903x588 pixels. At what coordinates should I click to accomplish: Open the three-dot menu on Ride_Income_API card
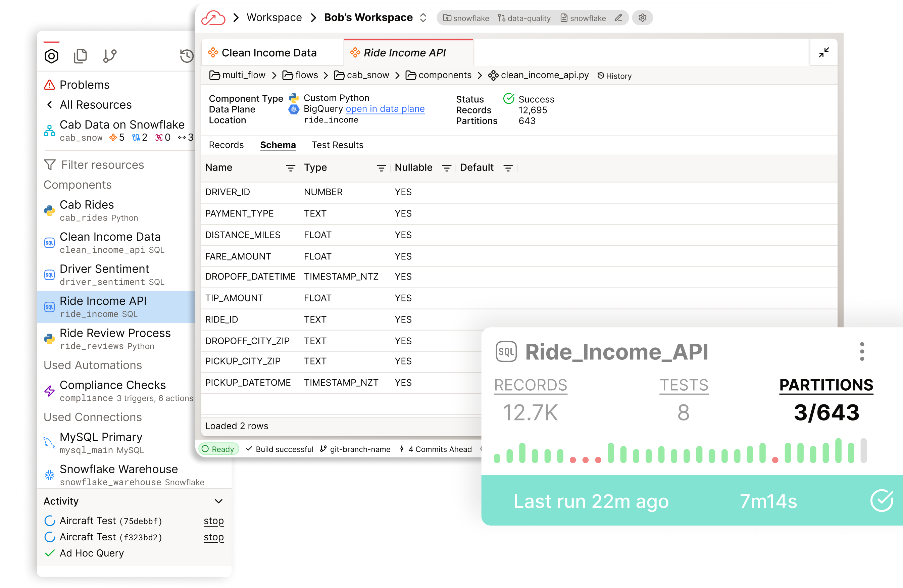pos(862,351)
